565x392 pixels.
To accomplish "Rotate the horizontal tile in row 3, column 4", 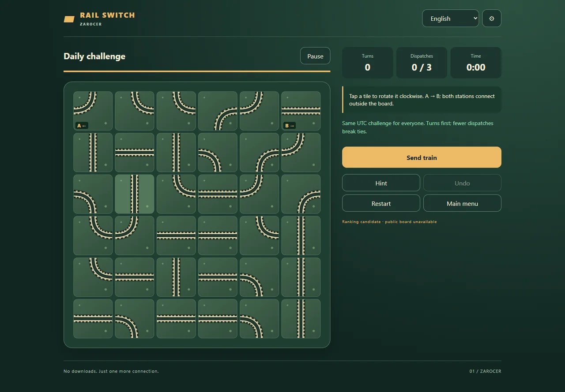I will [x=218, y=194].
